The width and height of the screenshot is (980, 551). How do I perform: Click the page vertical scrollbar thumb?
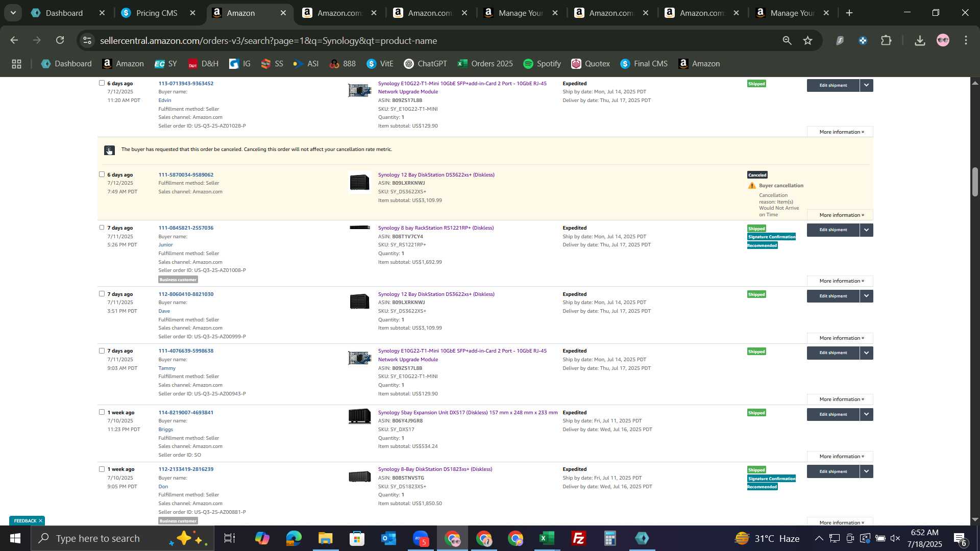975,181
